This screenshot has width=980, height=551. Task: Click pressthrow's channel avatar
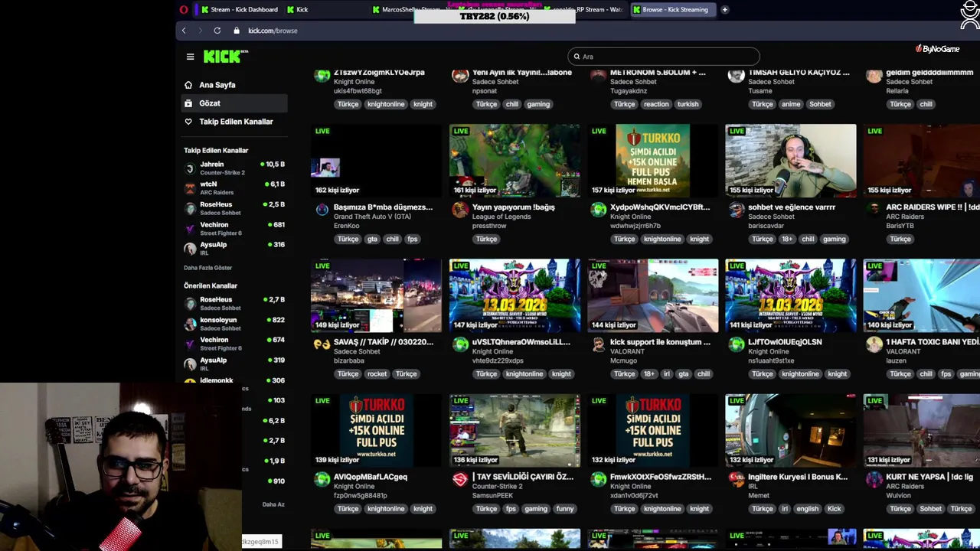click(x=460, y=210)
